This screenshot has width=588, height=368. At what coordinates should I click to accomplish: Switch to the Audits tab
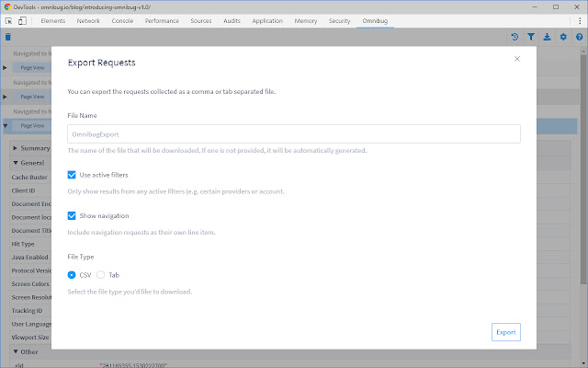coord(232,21)
